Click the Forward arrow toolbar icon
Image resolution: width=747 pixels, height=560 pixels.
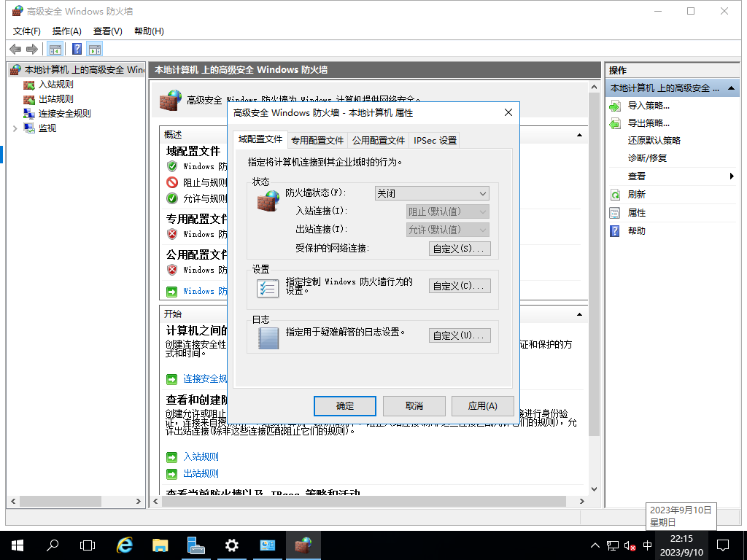(x=32, y=49)
